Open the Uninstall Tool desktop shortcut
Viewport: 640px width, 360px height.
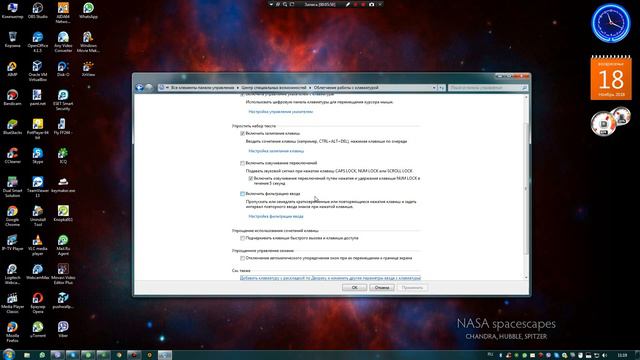click(x=38, y=216)
